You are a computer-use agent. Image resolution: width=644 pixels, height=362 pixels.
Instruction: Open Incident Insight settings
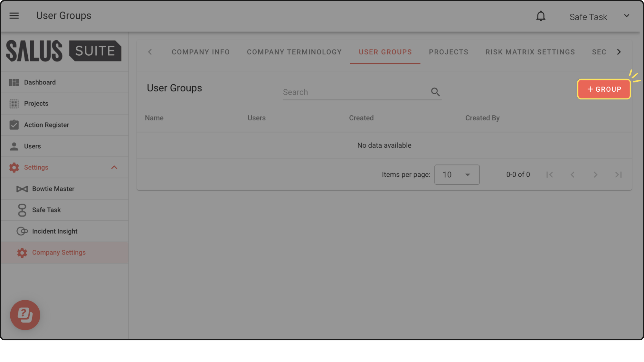click(55, 231)
